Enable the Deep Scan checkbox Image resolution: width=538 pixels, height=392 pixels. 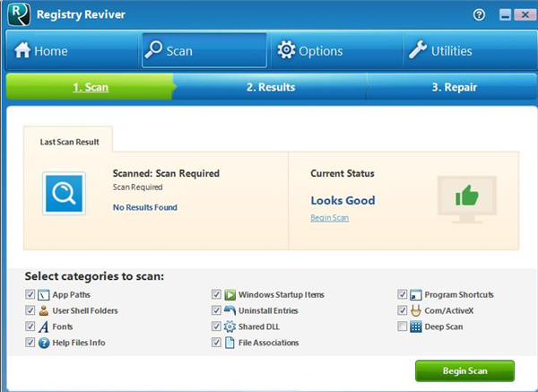coord(402,327)
